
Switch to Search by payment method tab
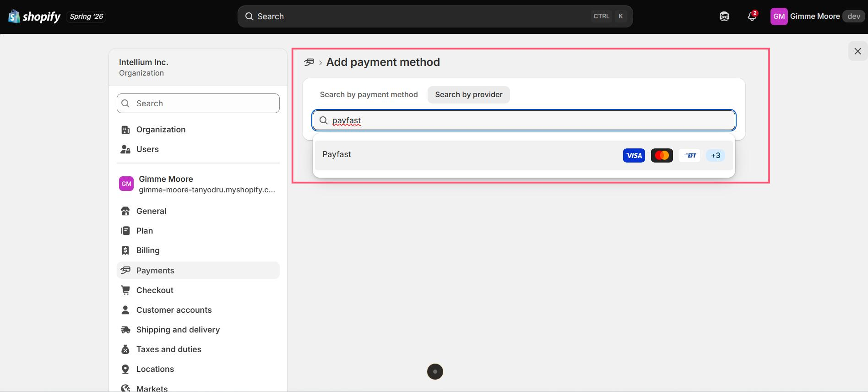pyautogui.click(x=369, y=95)
